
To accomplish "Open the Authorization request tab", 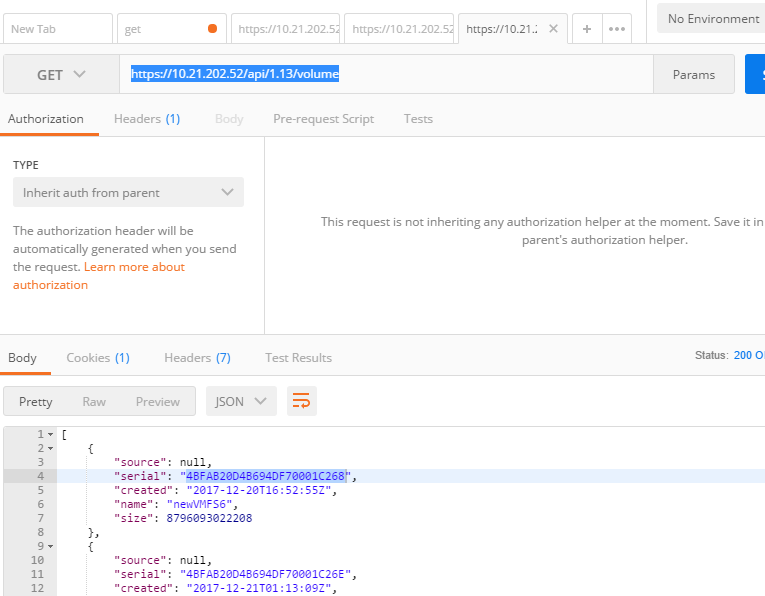I will pyautogui.click(x=46, y=119).
